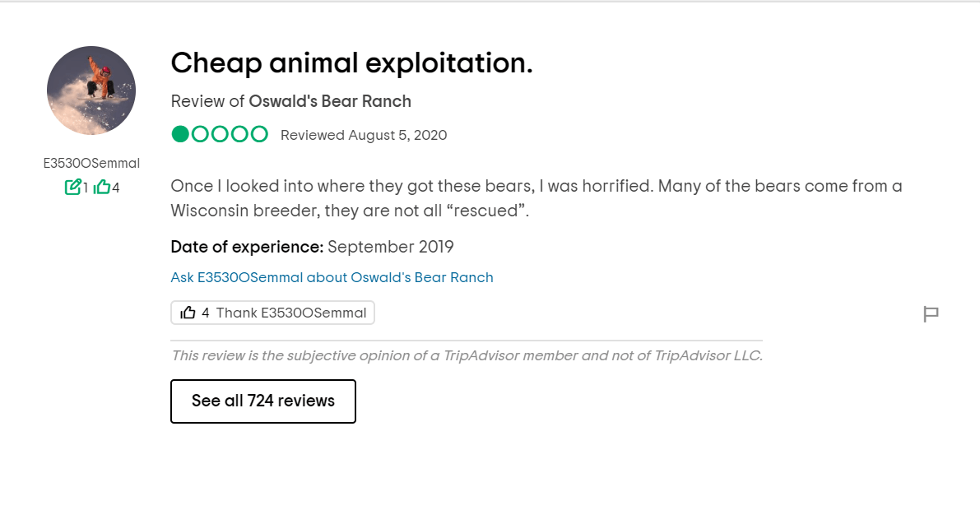Click the thumbs-up icon inside the Thank button
The width and height of the screenshot is (980, 524).
188,313
